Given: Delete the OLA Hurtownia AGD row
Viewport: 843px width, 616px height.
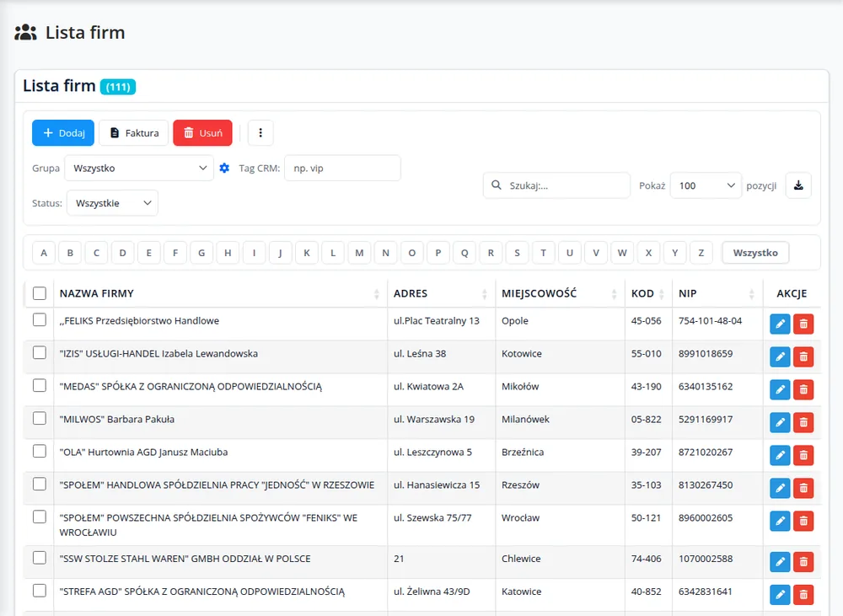Looking at the screenshot, I should pos(803,455).
